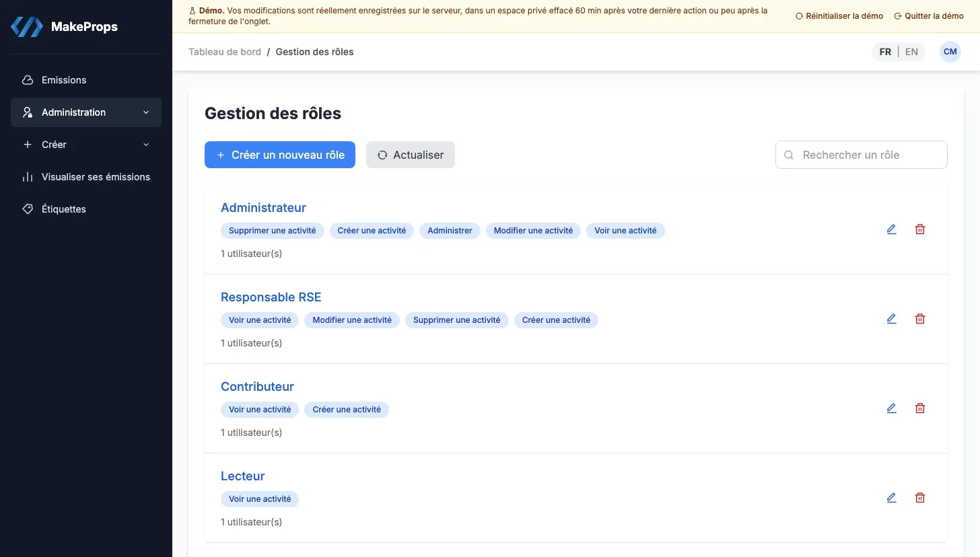Click 1 utilisateur(s) under Lecteur
The image size is (980, 557).
[x=251, y=522]
